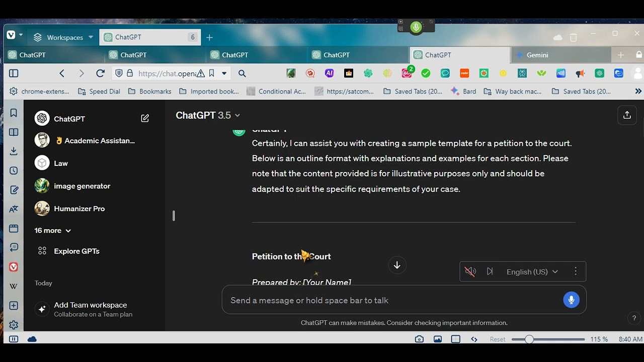Viewport: 644px width, 362px height.
Task: Go forward to the next page
Action: (x=81, y=73)
